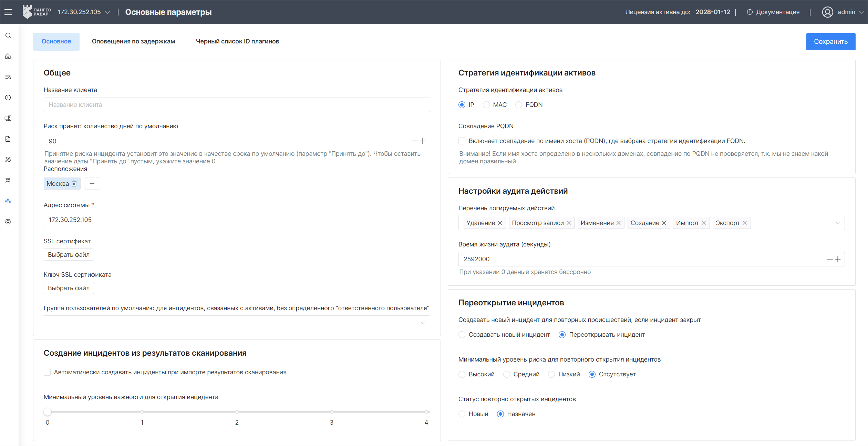The width and height of the screenshot is (868, 446).
Task: Open the Документация link
Action: point(777,12)
